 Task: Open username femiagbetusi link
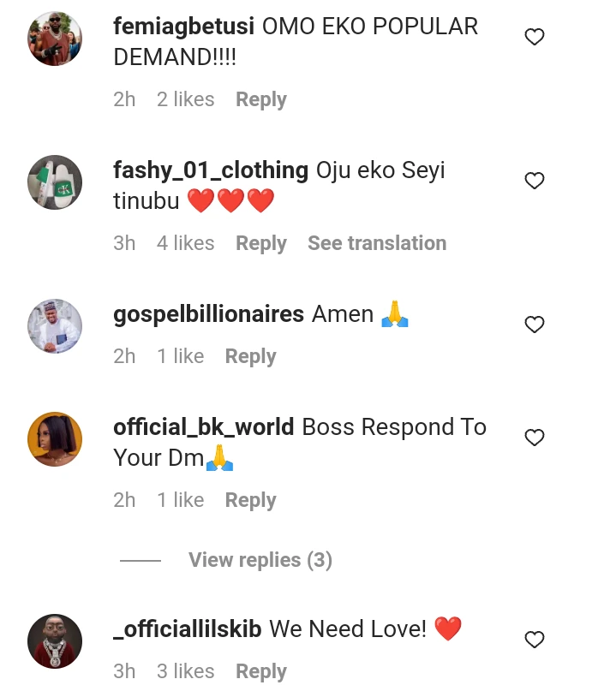click(183, 27)
